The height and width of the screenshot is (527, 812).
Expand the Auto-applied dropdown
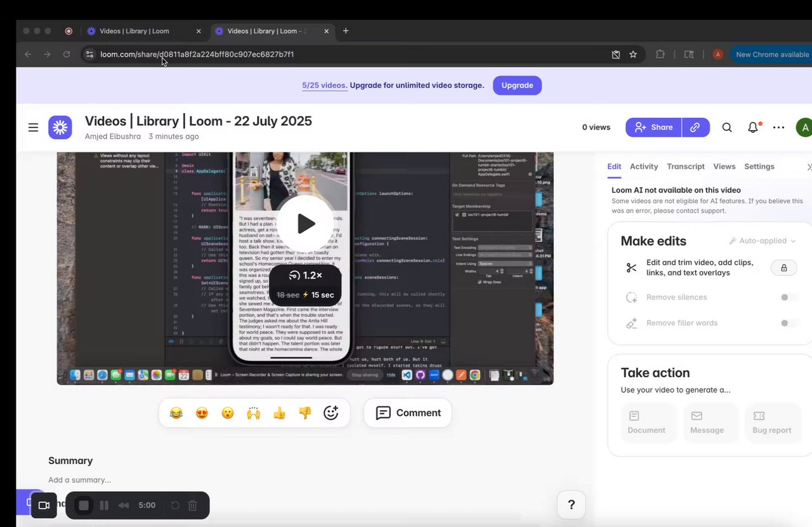(762, 241)
